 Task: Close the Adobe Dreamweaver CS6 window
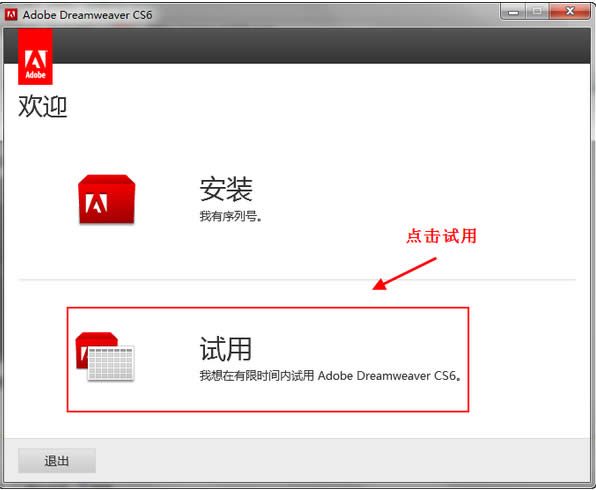[569, 12]
